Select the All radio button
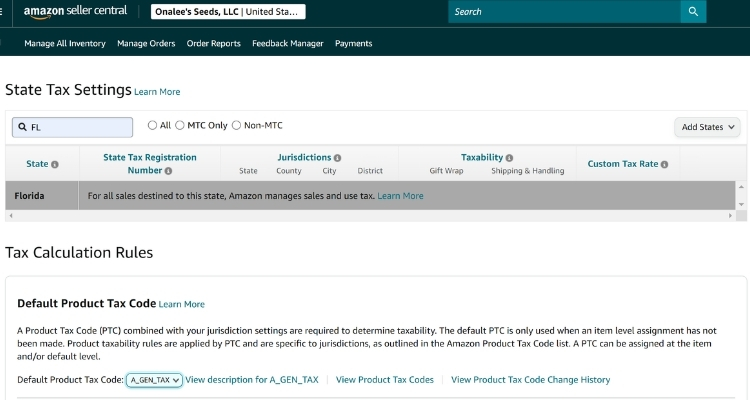The width and height of the screenshot is (750, 400). pos(153,126)
